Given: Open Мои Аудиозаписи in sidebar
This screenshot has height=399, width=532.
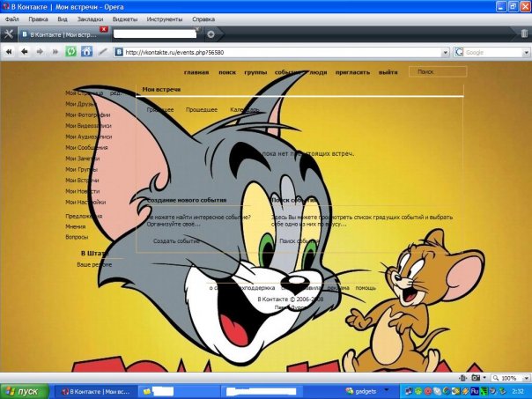Looking at the screenshot, I should point(89,137).
